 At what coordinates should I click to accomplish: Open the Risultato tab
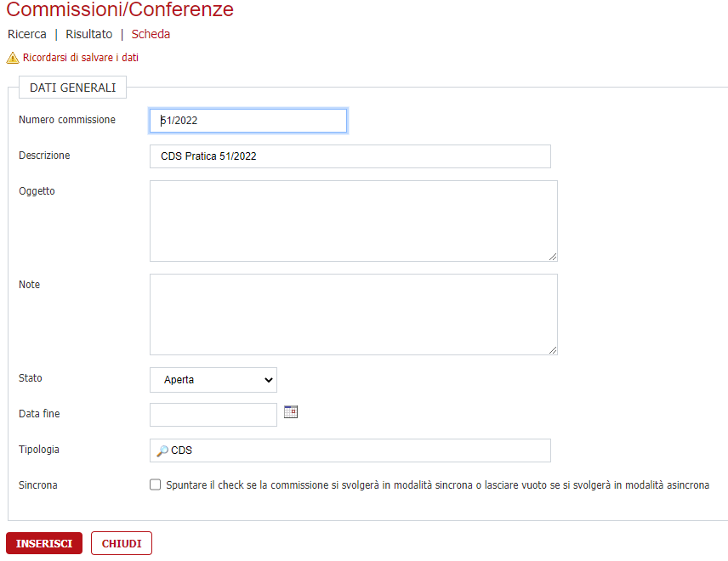pyautogui.click(x=88, y=35)
